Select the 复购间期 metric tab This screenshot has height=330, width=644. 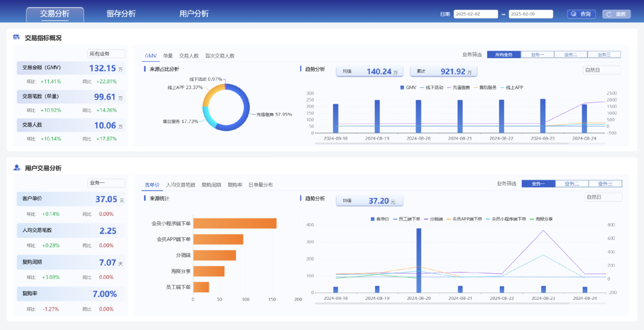pos(212,185)
